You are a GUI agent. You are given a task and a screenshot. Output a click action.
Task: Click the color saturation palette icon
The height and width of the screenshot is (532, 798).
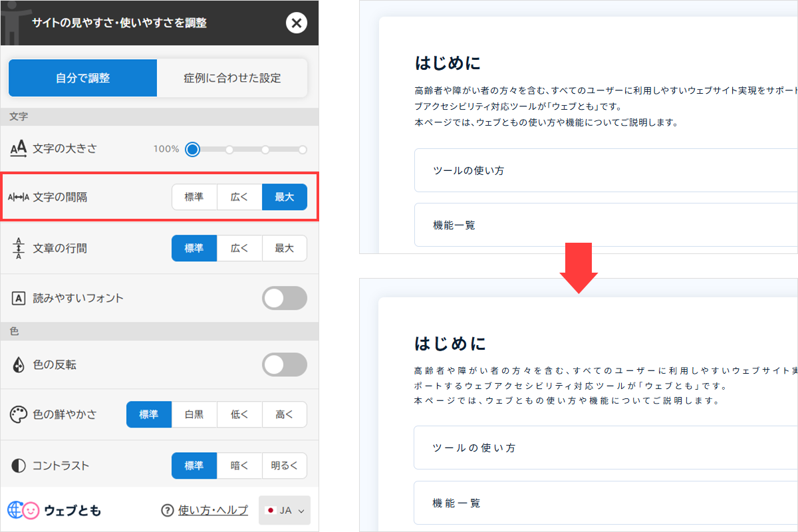click(19, 415)
